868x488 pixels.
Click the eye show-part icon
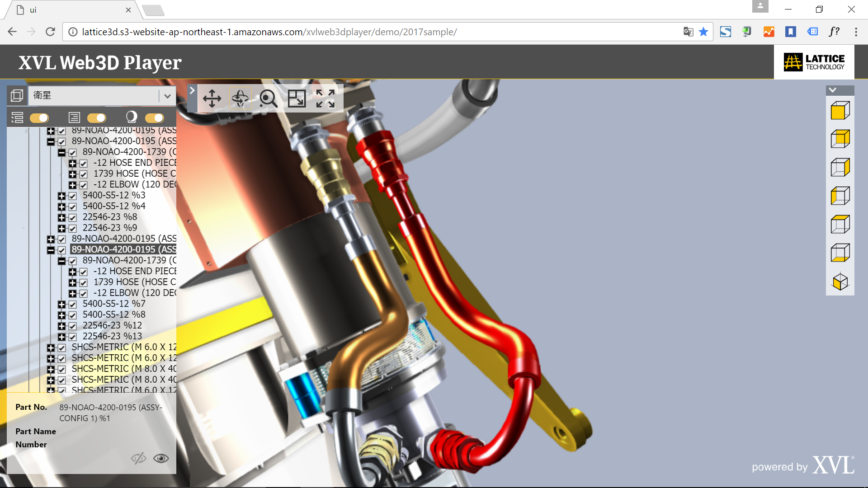[x=161, y=458]
